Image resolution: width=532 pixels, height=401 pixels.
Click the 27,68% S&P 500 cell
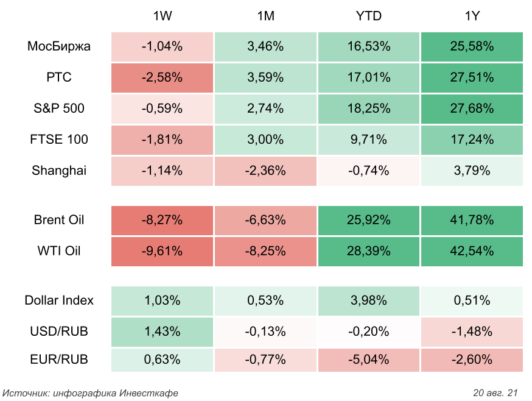tap(472, 108)
